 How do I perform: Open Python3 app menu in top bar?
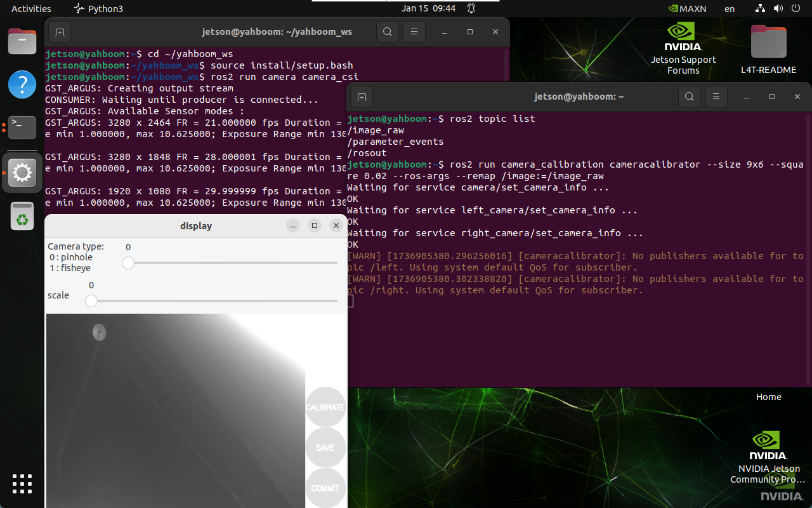(x=98, y=8)
